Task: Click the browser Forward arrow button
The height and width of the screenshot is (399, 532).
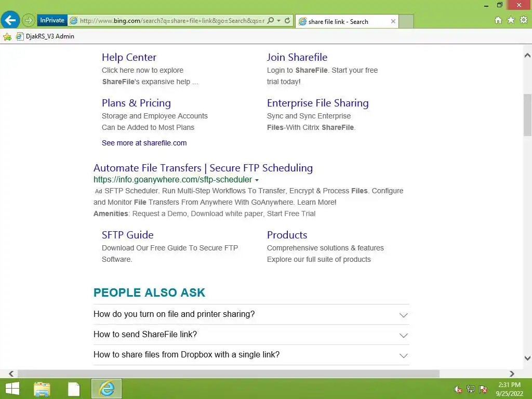Action: (x=29, y=20)
